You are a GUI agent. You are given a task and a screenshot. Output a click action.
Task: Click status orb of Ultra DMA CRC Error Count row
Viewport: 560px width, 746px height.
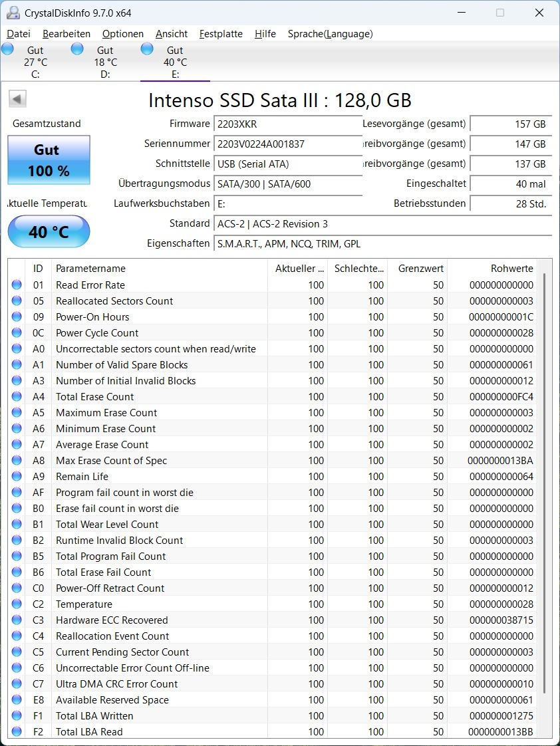tap(17, 684)
